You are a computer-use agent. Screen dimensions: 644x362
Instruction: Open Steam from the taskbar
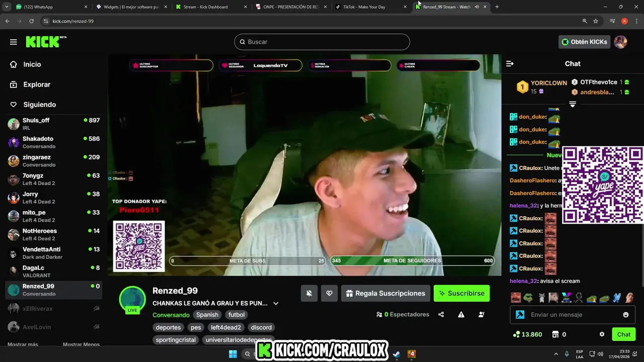pos(397,354)
